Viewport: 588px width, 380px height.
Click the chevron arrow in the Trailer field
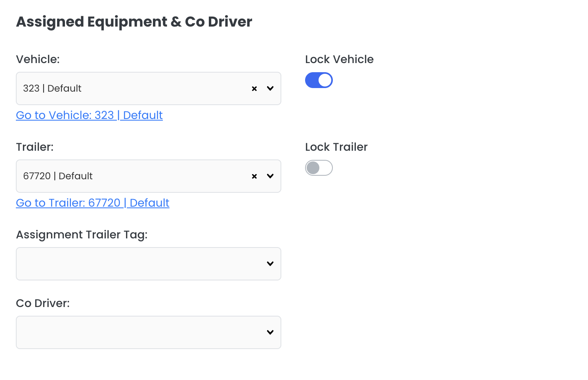coord(270,176)
